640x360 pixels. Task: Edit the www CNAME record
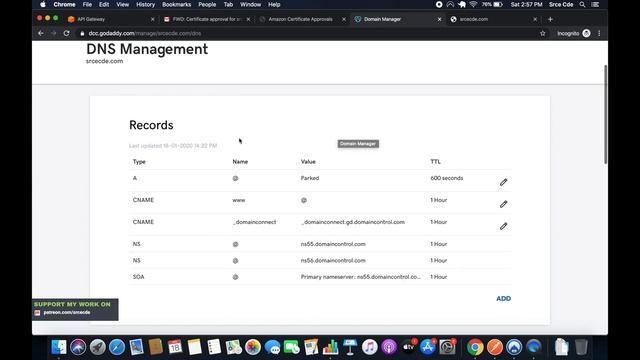pyautogui.click(x=503, y=204)
